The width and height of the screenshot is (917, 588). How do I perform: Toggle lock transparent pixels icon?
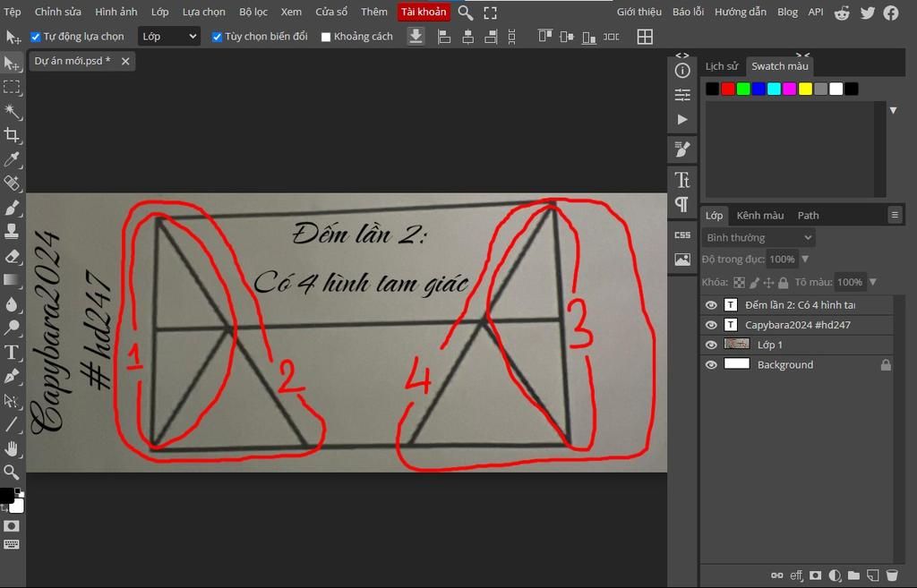[x=739, y=282]
